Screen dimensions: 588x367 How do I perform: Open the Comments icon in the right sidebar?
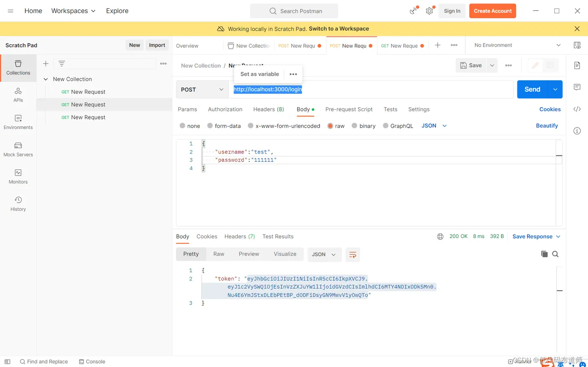tap(577, 87)
